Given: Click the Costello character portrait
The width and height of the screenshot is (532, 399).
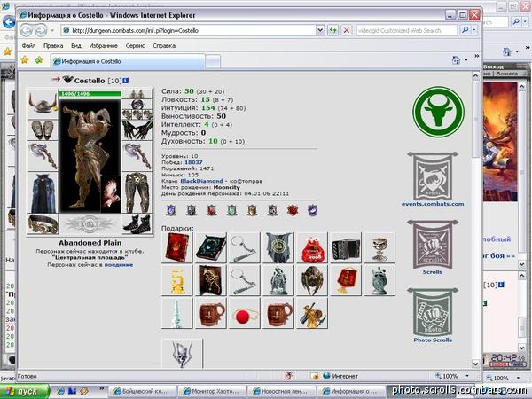Looking at the screenshot, I should coord(90,156).
